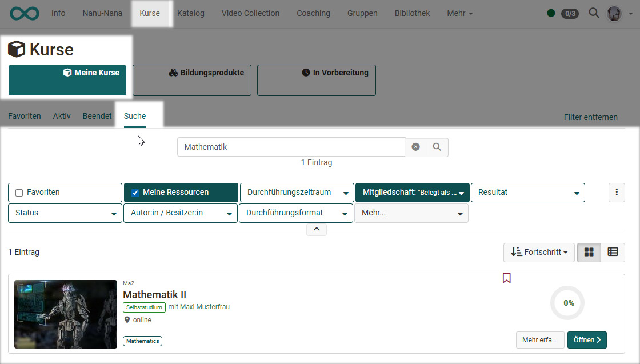Open Katalog in the top navigation

190,13
